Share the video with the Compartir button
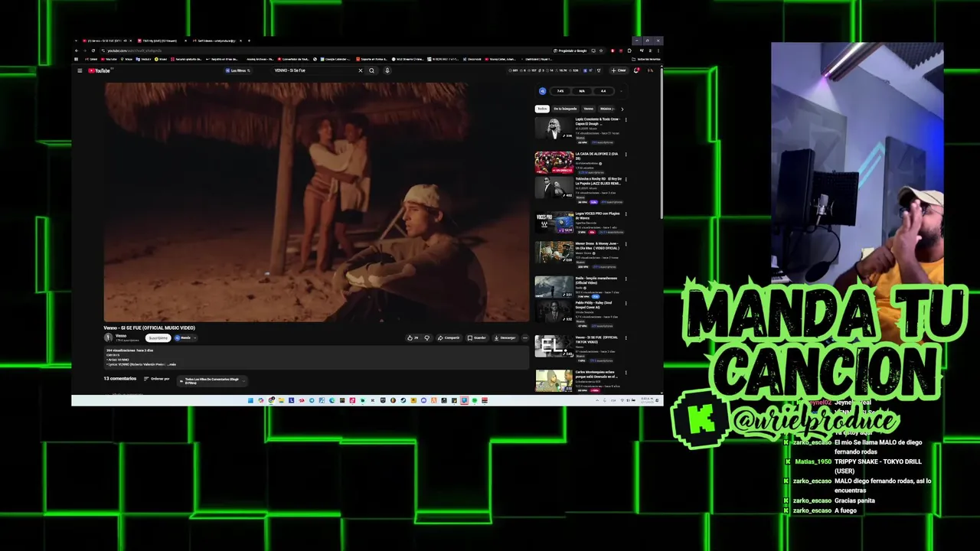This screenshot has height=551, width=980. pos(449,337)
